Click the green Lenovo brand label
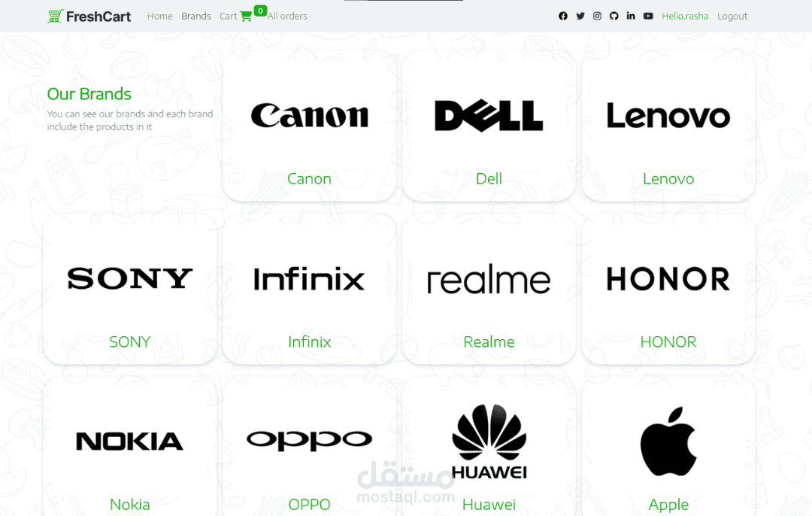The width and height of the screenshot is (812, 516). [668, 179]
